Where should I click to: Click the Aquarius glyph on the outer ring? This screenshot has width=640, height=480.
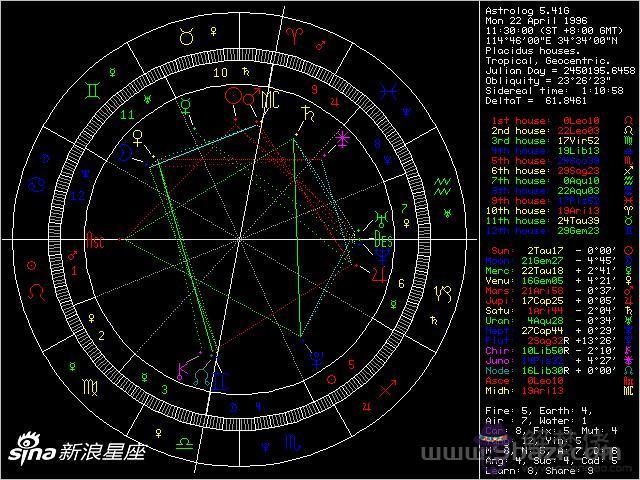[439, 183]
